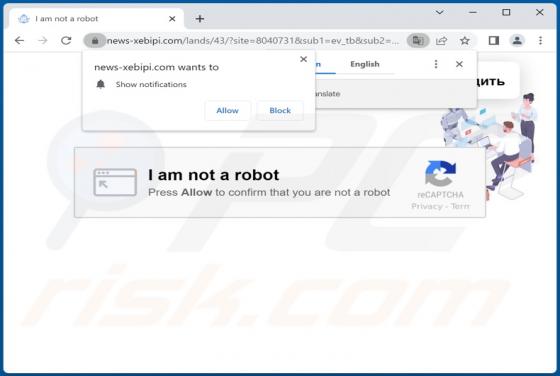
Task: View site information via the lock icon
Action: coord(95,41)
